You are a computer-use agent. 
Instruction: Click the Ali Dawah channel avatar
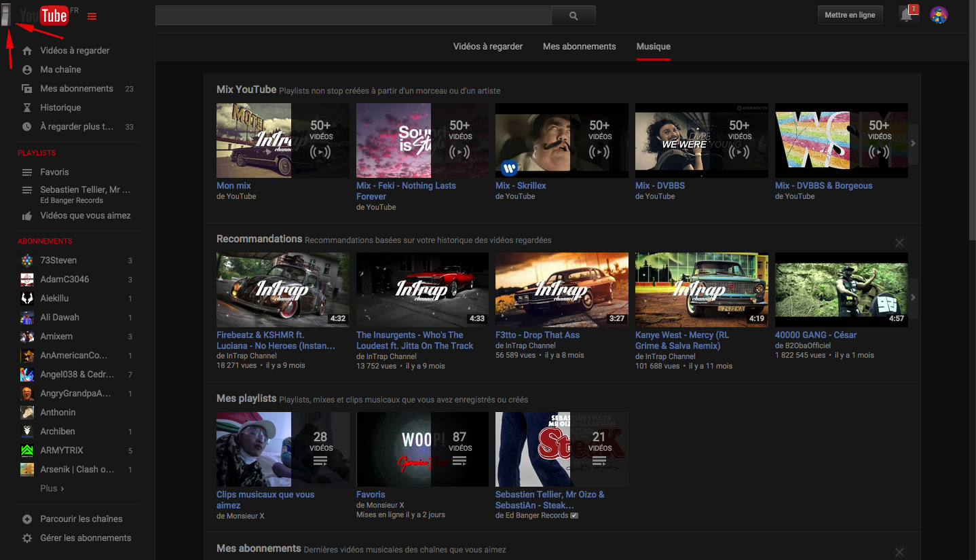tap(27, 318)
